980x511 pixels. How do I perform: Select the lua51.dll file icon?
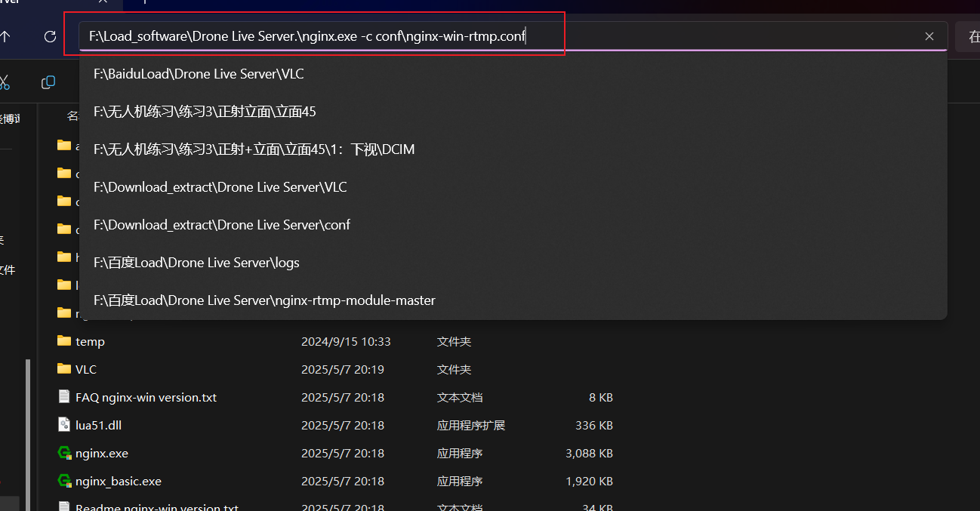[x=64, y=425]
